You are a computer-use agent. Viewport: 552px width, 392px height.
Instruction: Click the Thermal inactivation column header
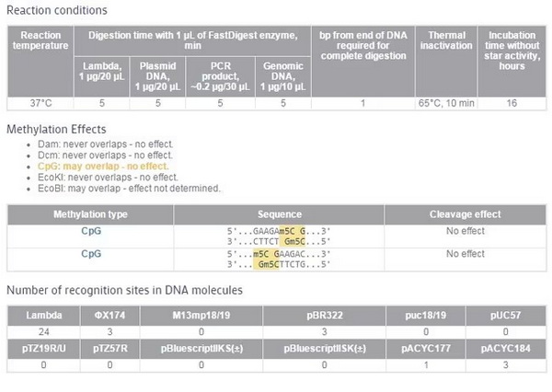click(446, 62)
